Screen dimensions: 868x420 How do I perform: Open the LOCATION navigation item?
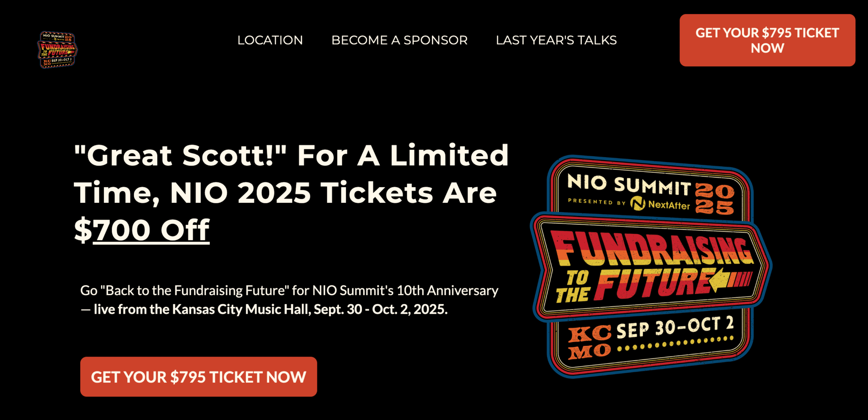point(270,40)
